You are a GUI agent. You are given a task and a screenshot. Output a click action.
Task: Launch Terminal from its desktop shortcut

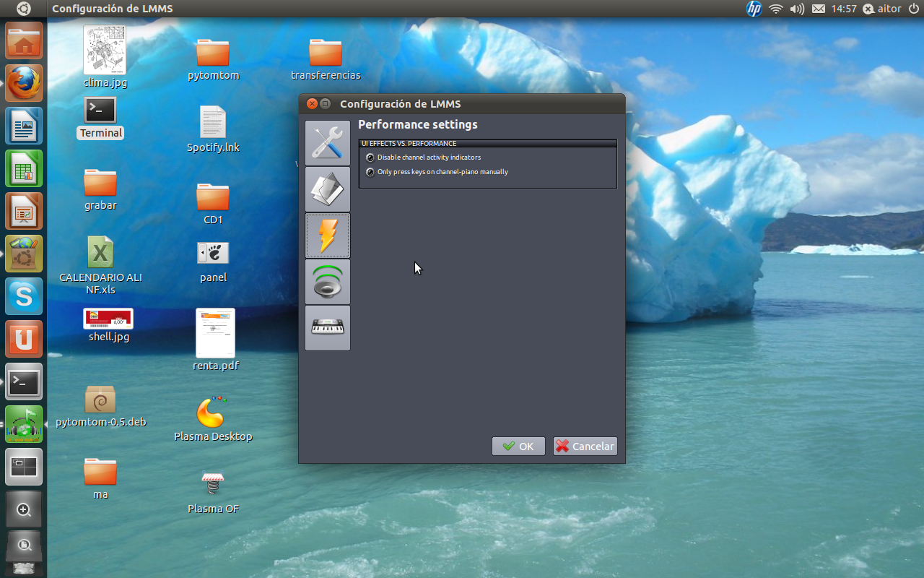point(100,110)
